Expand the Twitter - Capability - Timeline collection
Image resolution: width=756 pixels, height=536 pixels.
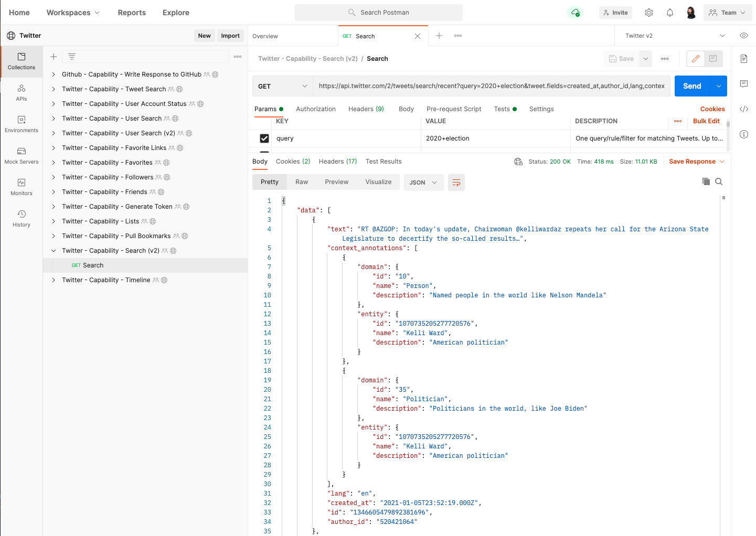(54, 280)
